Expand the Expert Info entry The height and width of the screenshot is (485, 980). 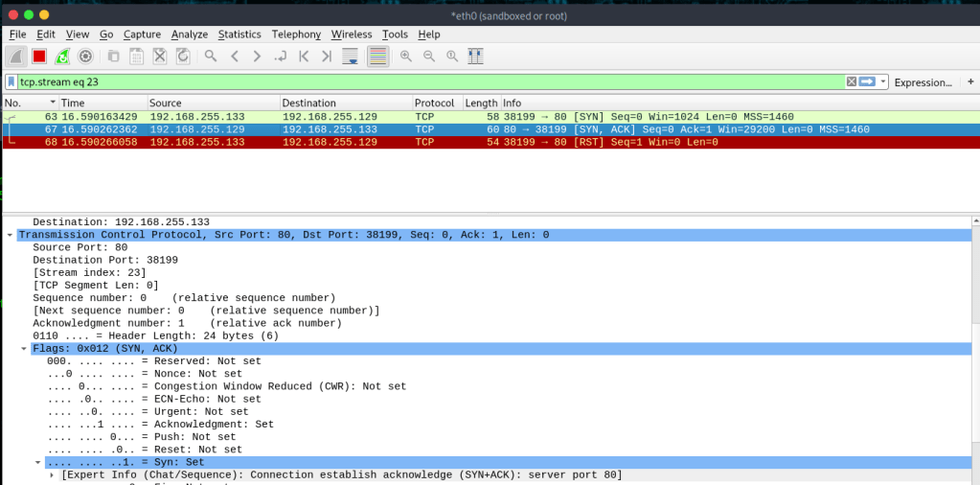(52, 475)
